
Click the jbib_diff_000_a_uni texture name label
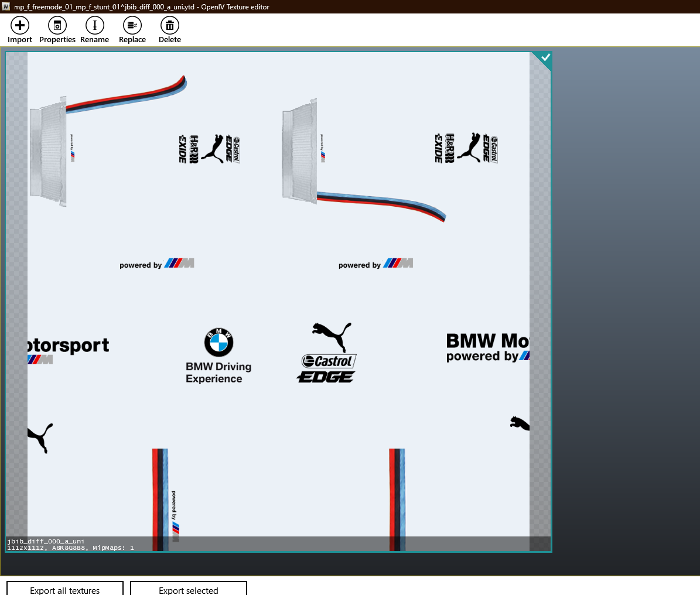tap(46, 541)
